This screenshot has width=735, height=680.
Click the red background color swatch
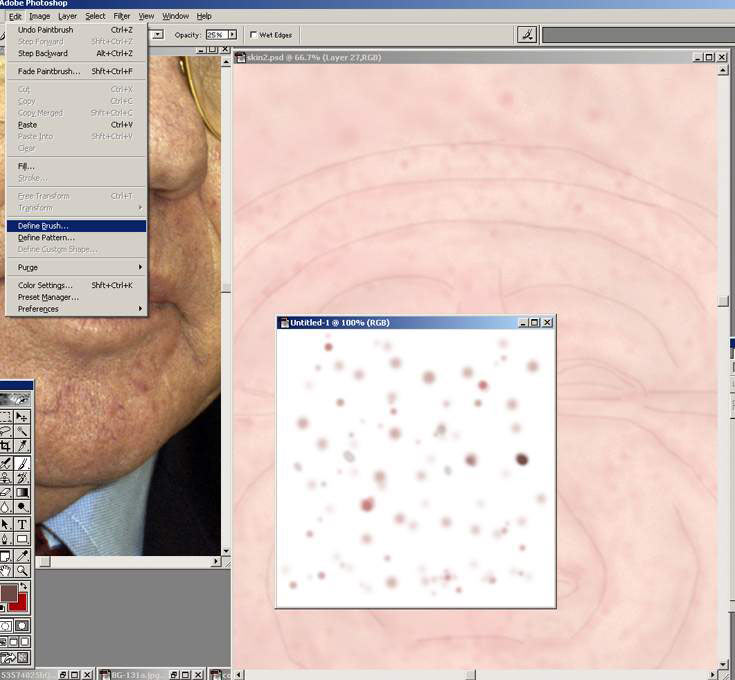pyautogui.click(x=18, y=601)
